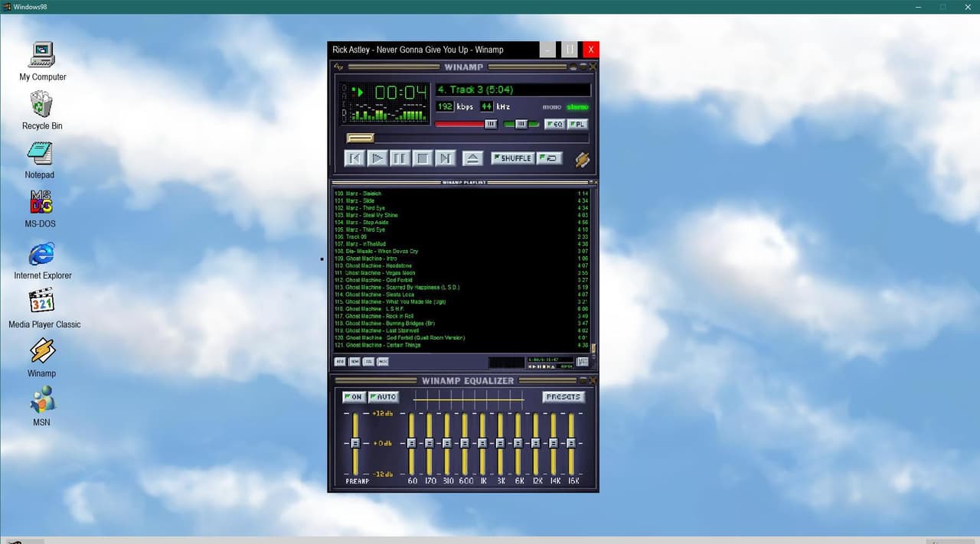Toggle equalizer AUTO button
This screenshot has width=980, height=544.
(383, 397)
